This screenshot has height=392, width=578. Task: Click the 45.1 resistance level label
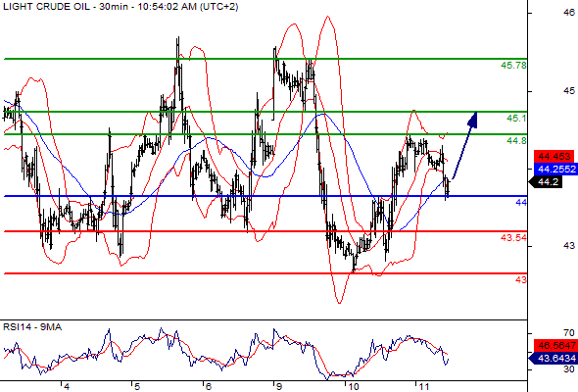point(516,118)
